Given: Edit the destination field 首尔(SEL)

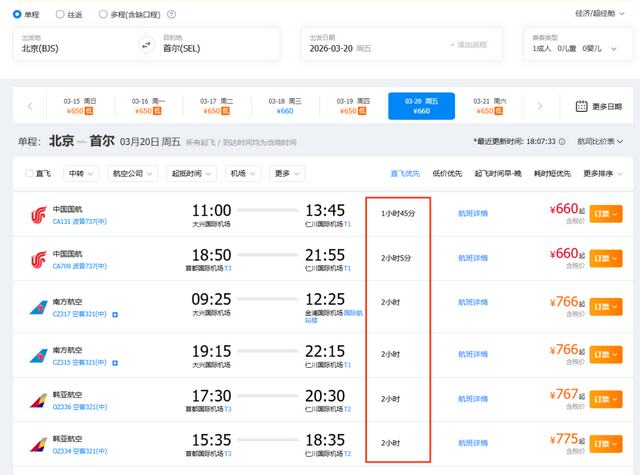Looking at the screenshot, I should pyautogui.click(x=217, y=44).
